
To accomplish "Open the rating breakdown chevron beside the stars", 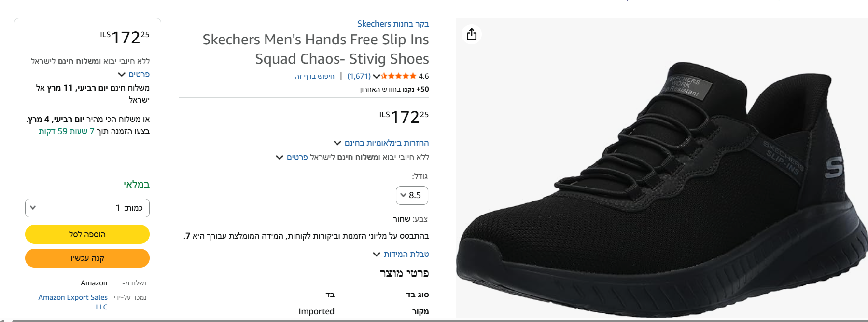I will [377, 76].
